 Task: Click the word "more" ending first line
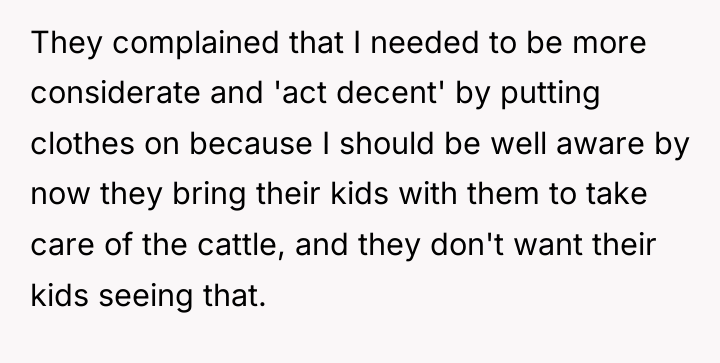point(609,44)
